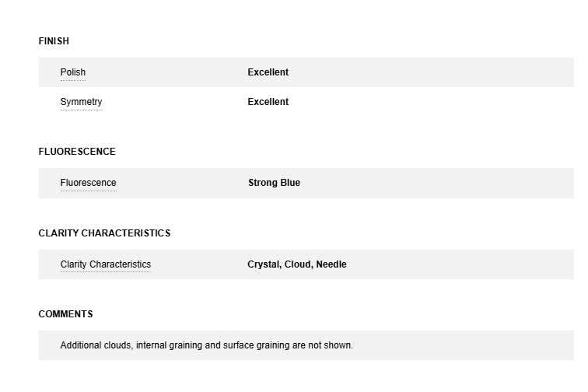Click the Polish glossary link

(x=73, y=72)
